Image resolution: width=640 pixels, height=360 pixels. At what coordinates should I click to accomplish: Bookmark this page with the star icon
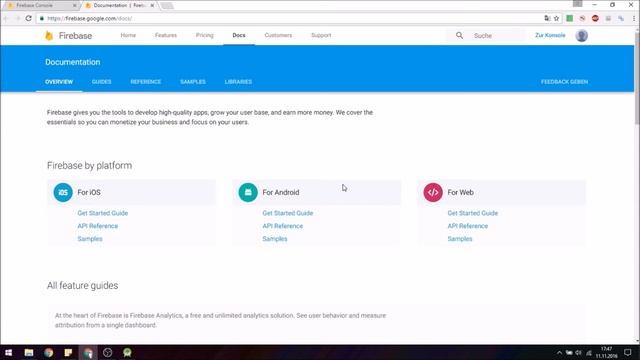[x=556, y=18]
